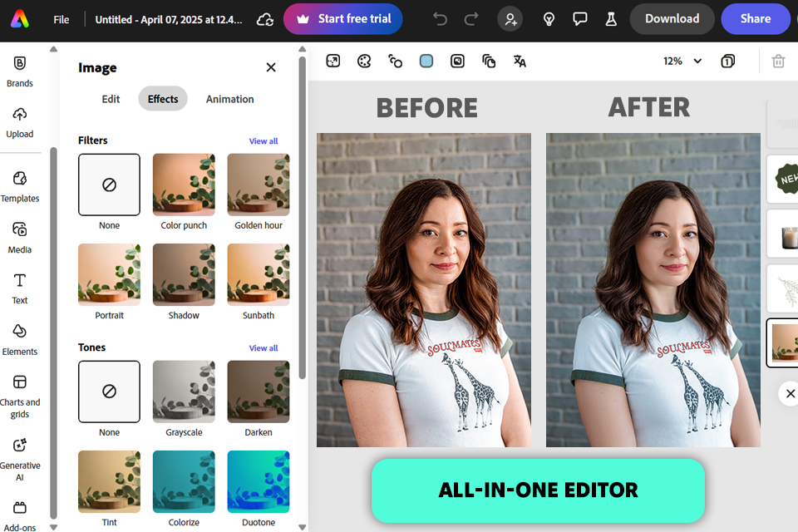Open the pages view icon

[728, 61]
